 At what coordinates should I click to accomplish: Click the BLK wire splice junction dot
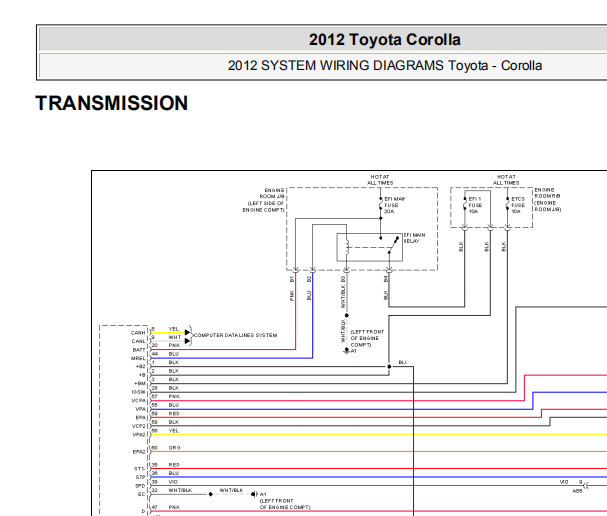click(x=389, y=366)
